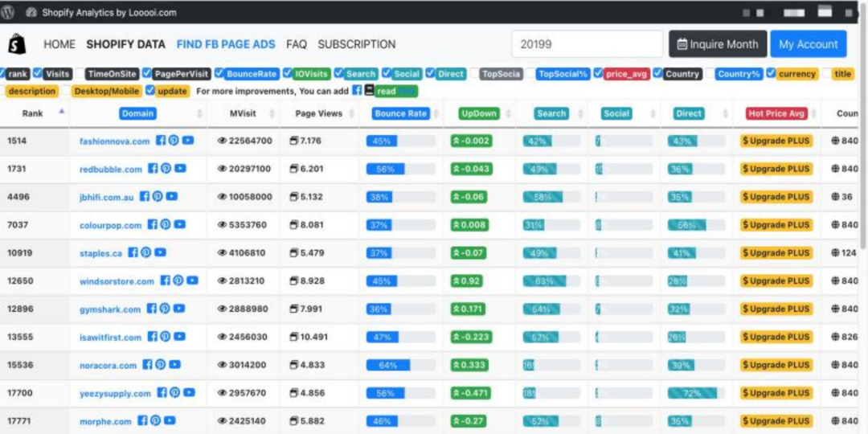Open Facebook page for fashionnova.com
This screenshot has height=434, width=868.
click(x=161, y=141)
